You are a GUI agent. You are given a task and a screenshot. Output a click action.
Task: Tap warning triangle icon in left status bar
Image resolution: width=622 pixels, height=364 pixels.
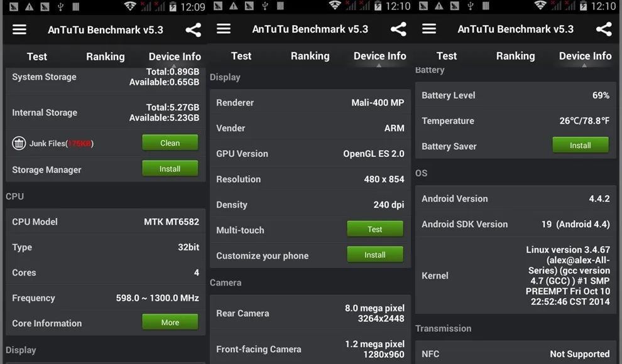[29, 7]
